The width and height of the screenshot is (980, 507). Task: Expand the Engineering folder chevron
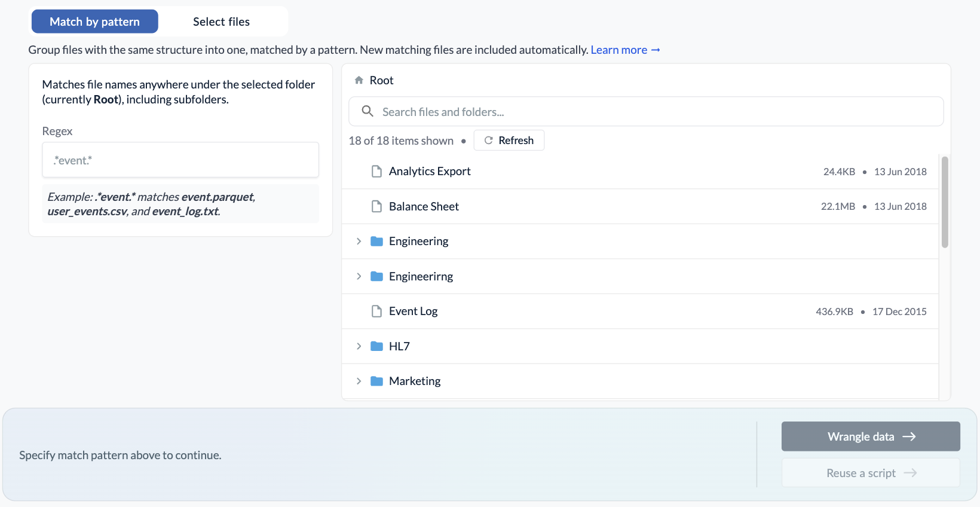(x=359, y=241)
